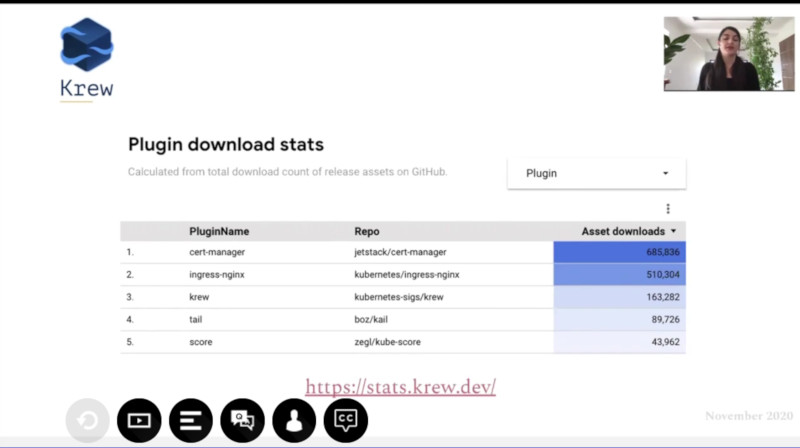This screenshot has width=800, height=448.
Task: Open the agenda list lines icon
Action: point(191,420)
